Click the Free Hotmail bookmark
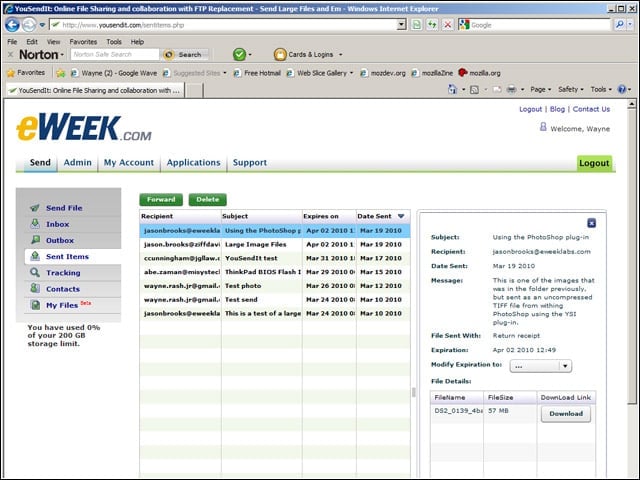Viewport: 640px width, 480px height. coord(258,73)
